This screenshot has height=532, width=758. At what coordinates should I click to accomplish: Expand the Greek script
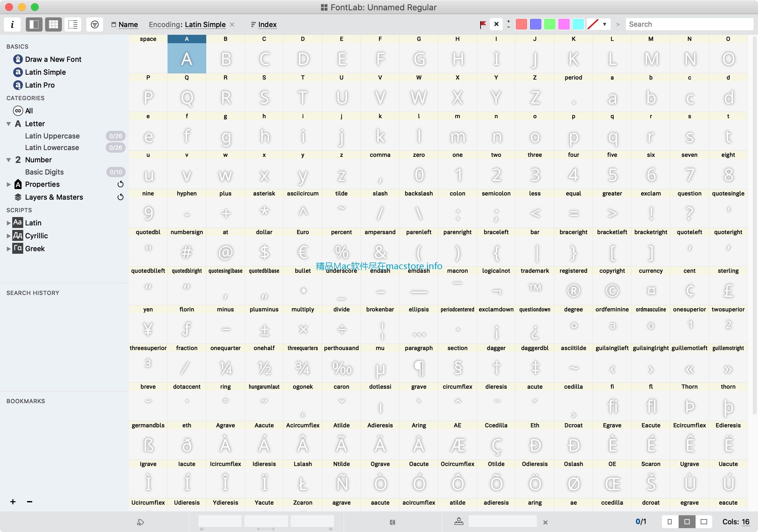tap(9, 249)
